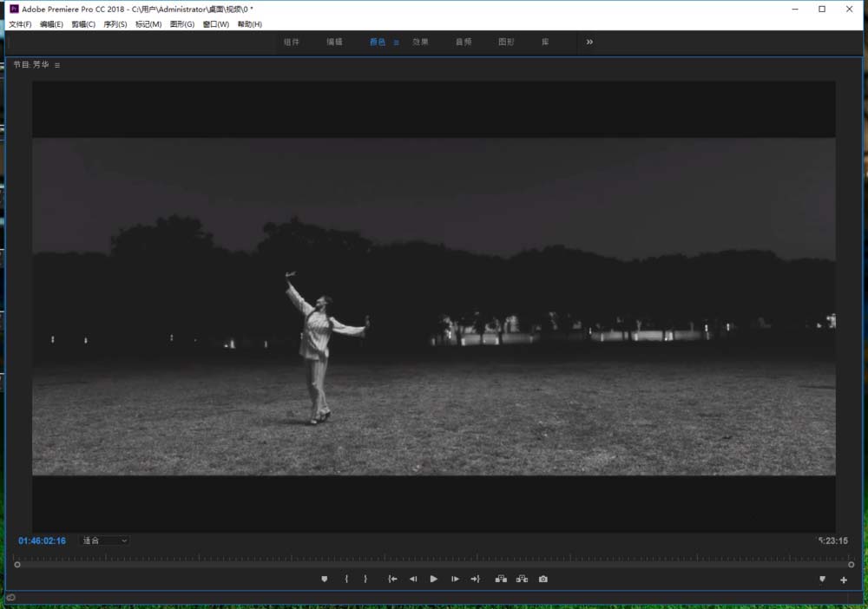Image resolution: width=868 pixels, height=609 pixels.
Task: Click the Go to Out point icon
Action: (475, 579)
